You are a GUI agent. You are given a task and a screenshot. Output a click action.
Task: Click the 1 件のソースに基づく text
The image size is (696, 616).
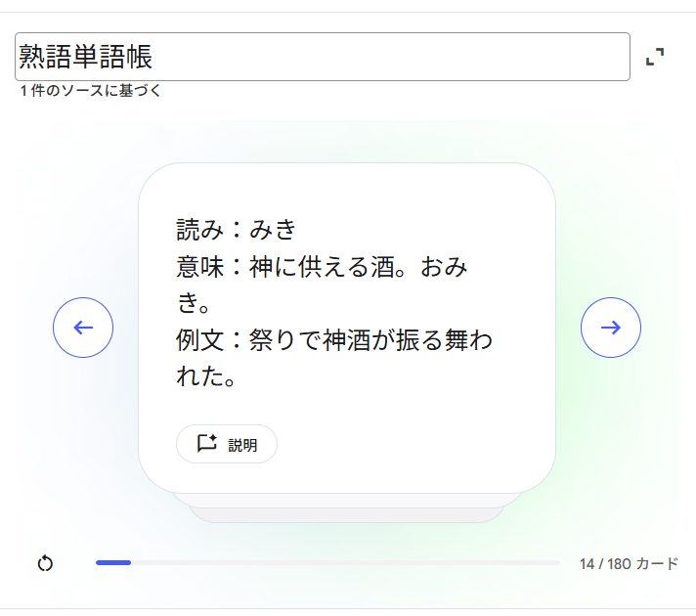[x=91, y=91]
